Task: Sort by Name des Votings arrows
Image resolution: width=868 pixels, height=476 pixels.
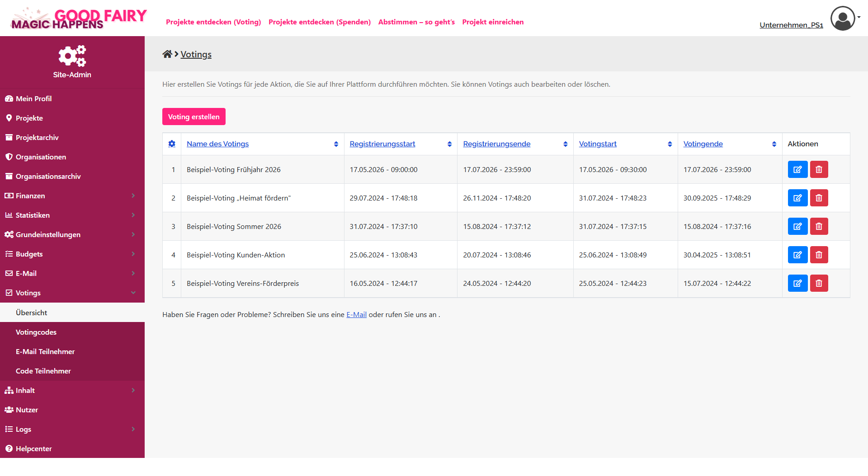Action: click(x=336, y=144)
